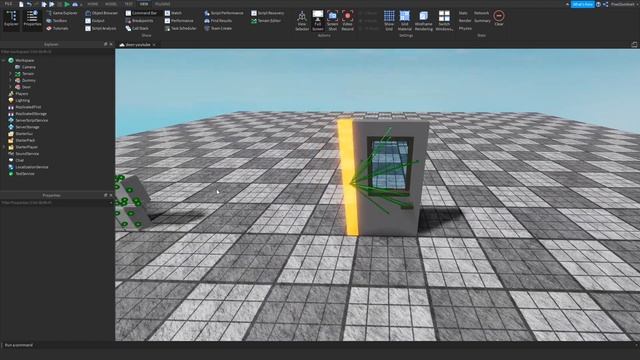Open Game Explorer from the ribbon

pos(62,13)
